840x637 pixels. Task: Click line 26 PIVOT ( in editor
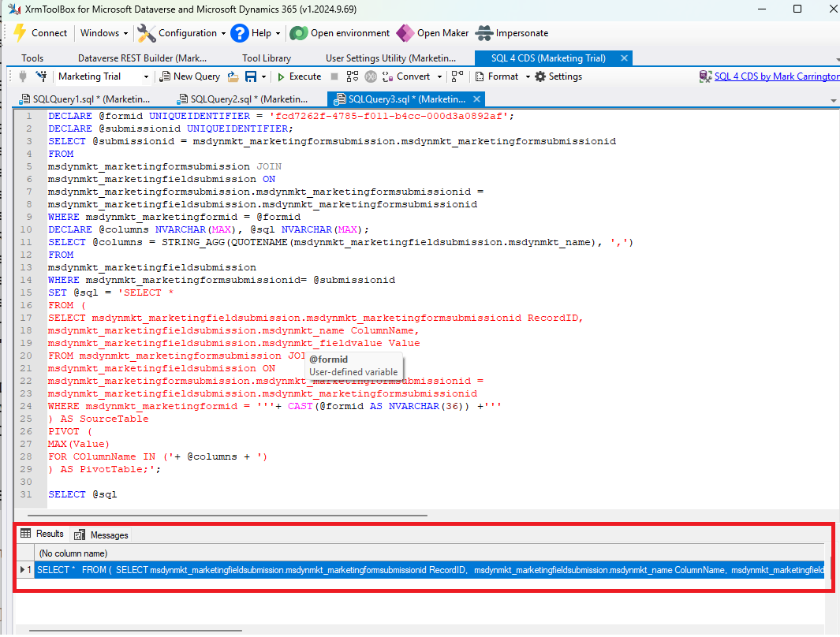pyautogui.click(x=69, y=431)
